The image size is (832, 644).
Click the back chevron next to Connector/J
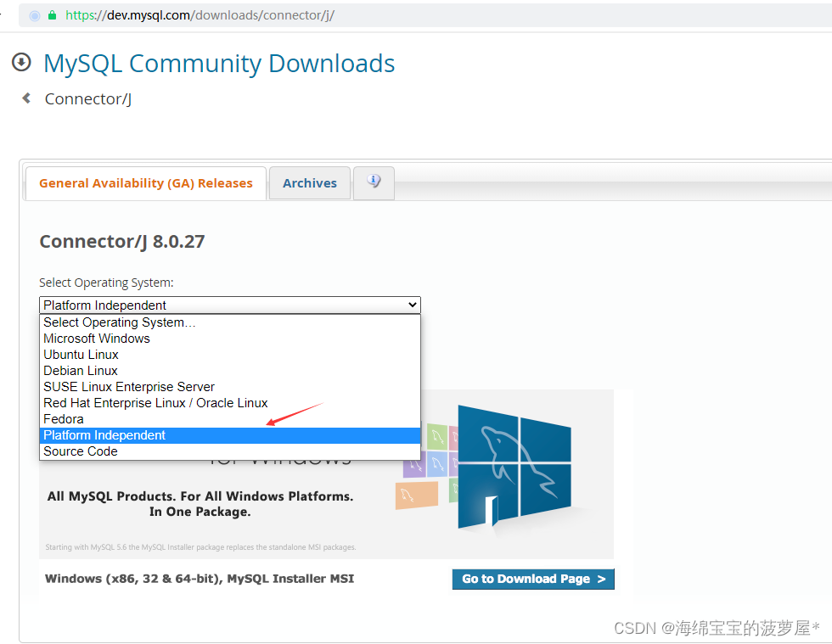pos(26,98)
